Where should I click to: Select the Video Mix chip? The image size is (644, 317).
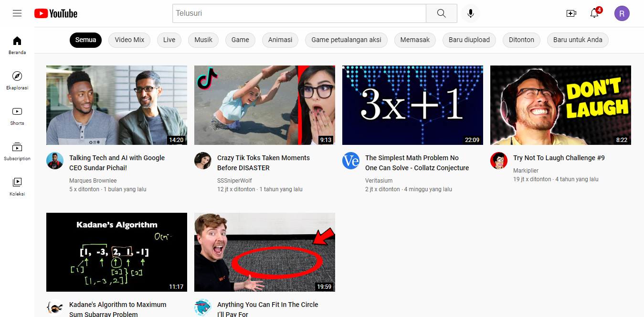pos(129,40)
